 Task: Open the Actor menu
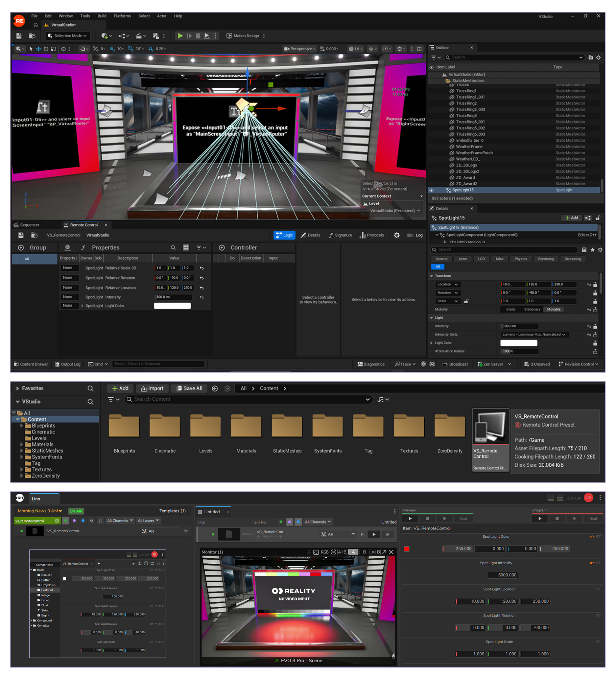[161, 16]
